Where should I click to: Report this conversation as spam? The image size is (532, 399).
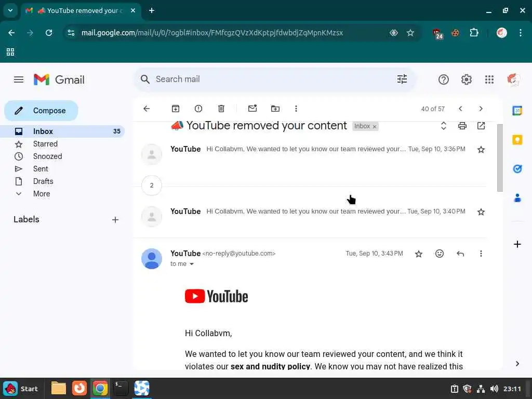tap(198, 109)
